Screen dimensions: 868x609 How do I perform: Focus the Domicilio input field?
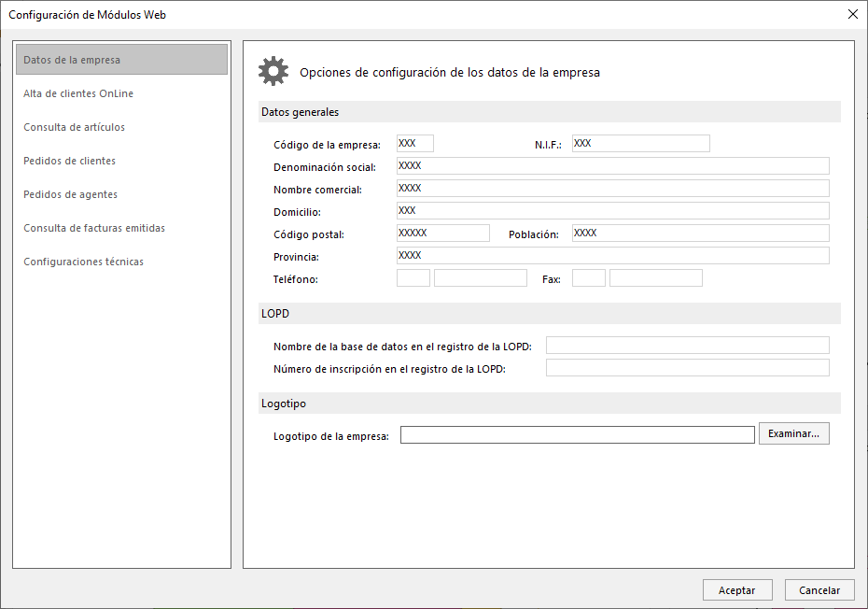tap(613, 210)
